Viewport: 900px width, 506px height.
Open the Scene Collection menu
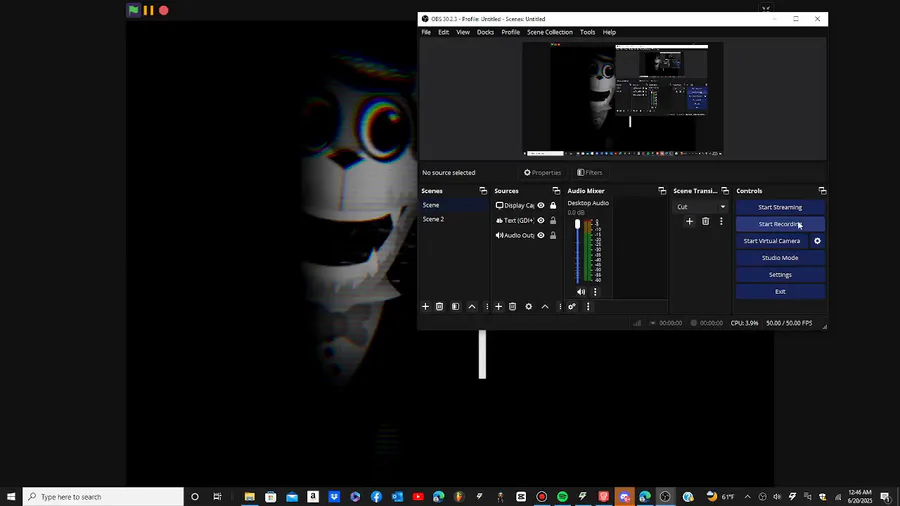click(x=550, y=32)
